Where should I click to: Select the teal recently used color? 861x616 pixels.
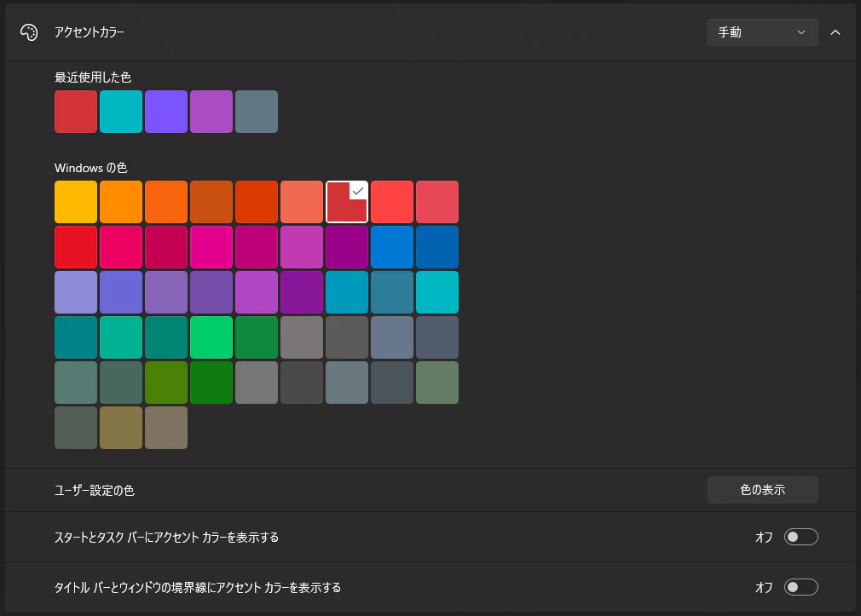pos(121,112)
